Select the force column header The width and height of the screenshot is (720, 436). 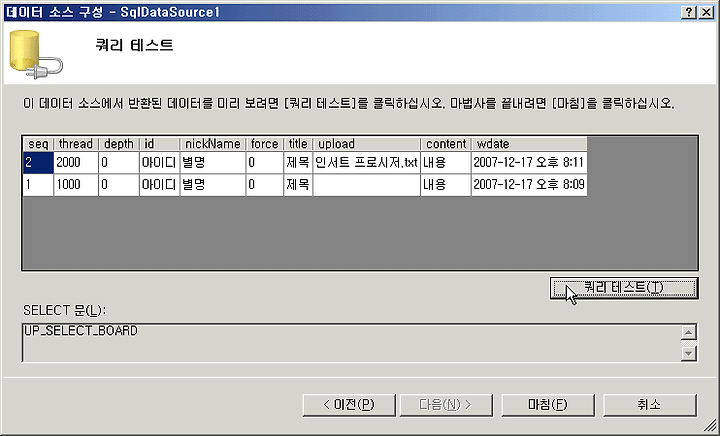coord(264,144)
